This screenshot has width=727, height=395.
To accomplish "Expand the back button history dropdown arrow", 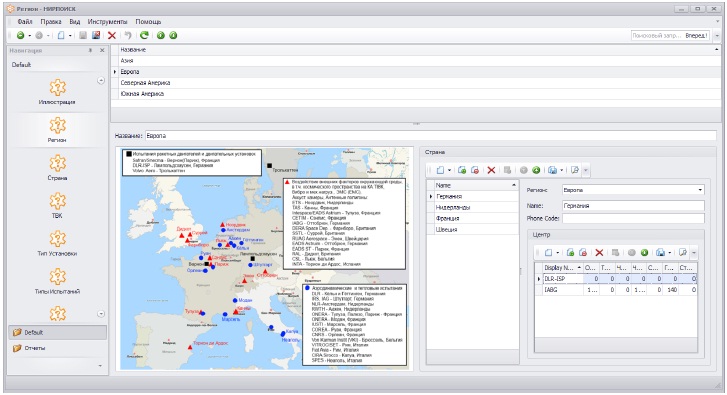I will click(30, 35).
